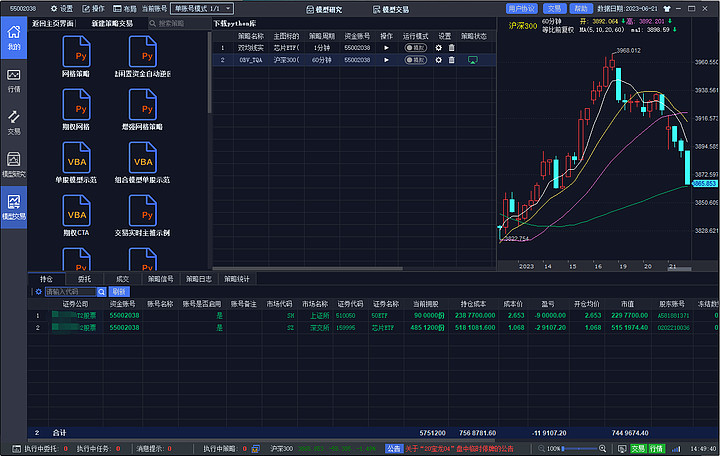Toggle 模拟 run mode for OBV_TQA row
This screenshot has height=456, width=720.
coord(415,60)
